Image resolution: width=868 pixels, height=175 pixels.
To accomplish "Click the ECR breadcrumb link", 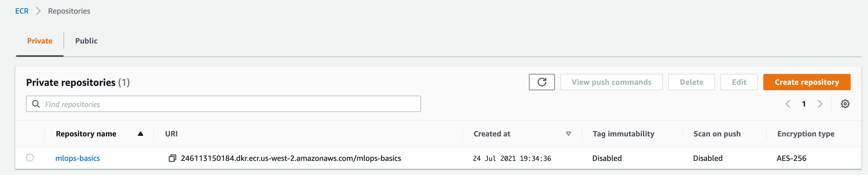I will tap(22, 11).
